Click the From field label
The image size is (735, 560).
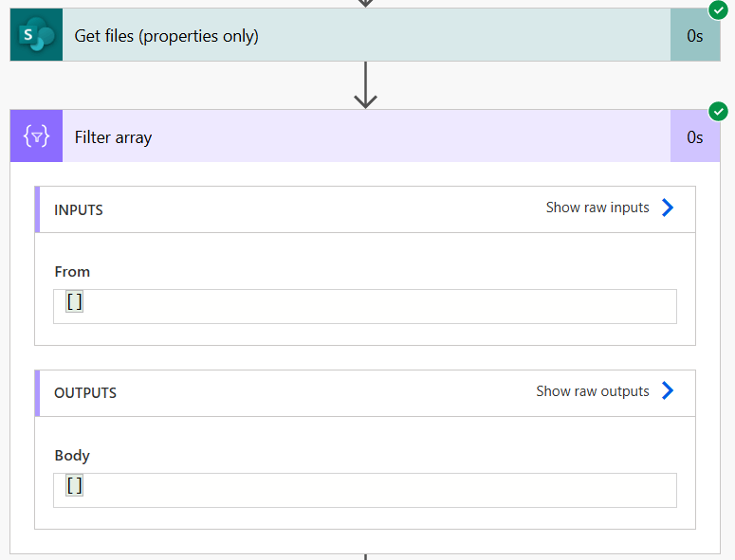coord(72,272)
